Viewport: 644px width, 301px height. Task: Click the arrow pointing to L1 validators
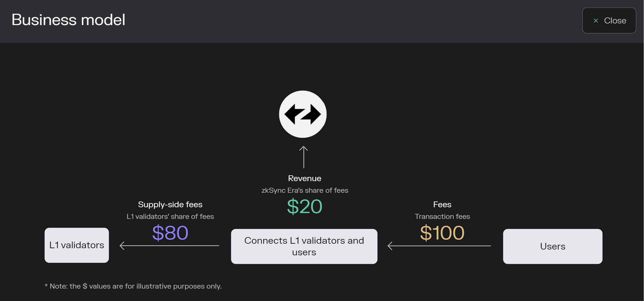pyautogui.click(x=169, y=246)
